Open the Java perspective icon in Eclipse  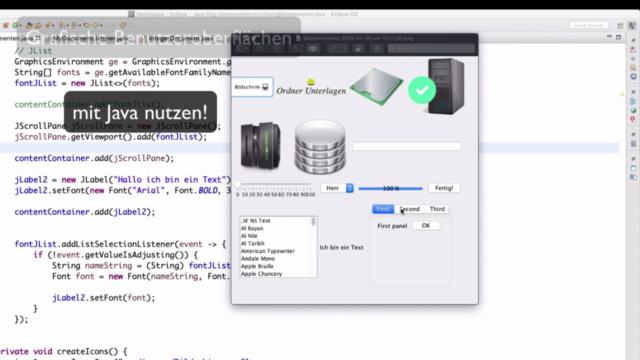(632, 25)
